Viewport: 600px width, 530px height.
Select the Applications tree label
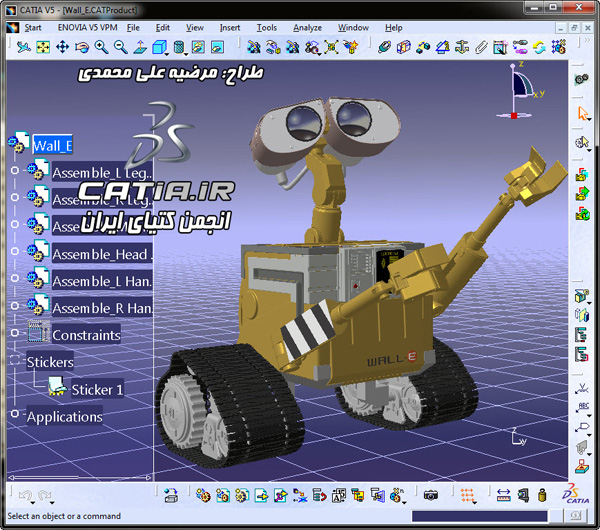(x=64, y=416)
